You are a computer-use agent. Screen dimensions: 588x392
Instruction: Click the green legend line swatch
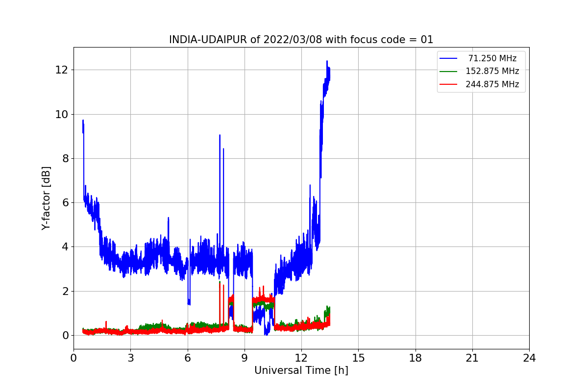448,71
